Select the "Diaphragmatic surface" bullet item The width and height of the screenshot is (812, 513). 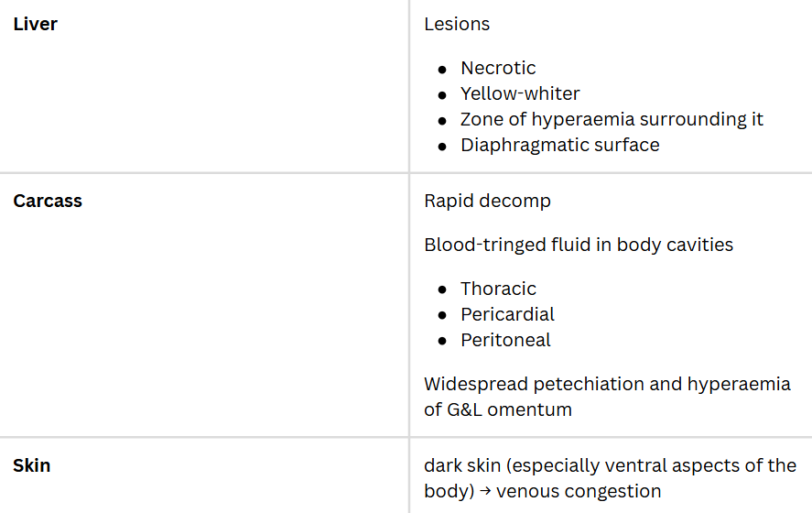pos(559,145)
